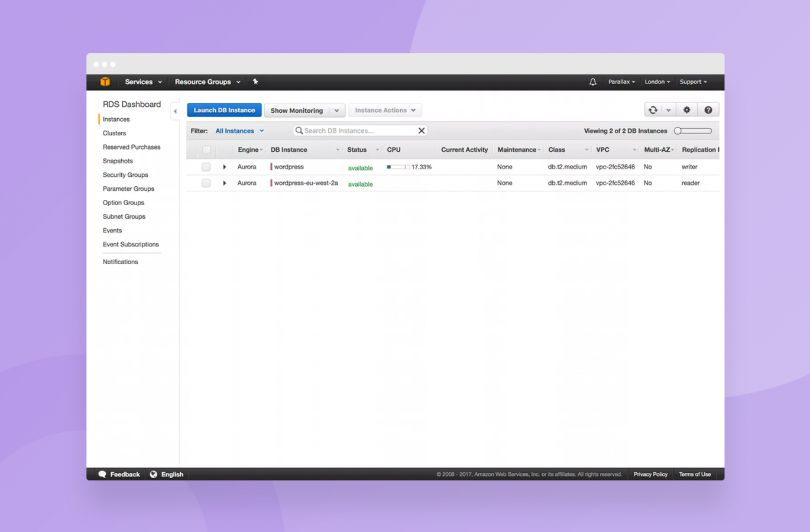Open the Terms of Use link
The image size is (810, 532).
coord(695,474)
